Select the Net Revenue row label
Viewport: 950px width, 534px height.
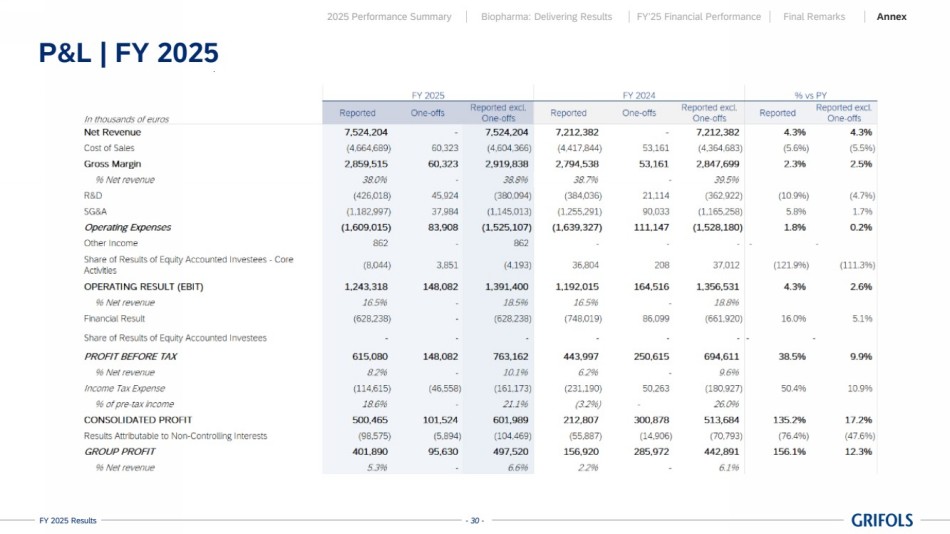click(x=112, y=132)
